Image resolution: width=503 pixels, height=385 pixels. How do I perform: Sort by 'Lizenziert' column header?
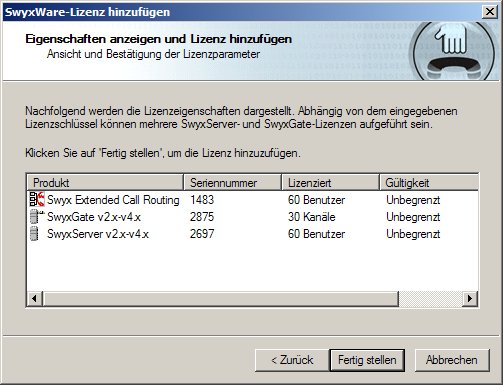[330, 183]
